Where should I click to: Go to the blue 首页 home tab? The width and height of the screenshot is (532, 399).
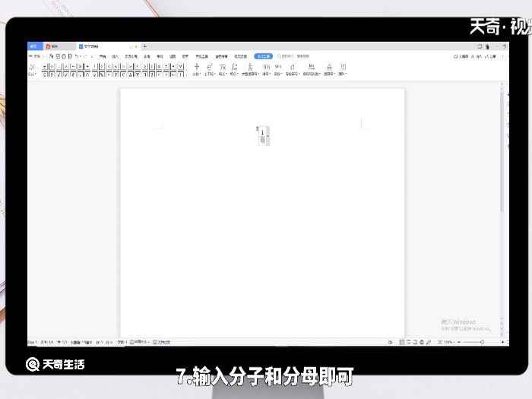(x=34, y=46)
